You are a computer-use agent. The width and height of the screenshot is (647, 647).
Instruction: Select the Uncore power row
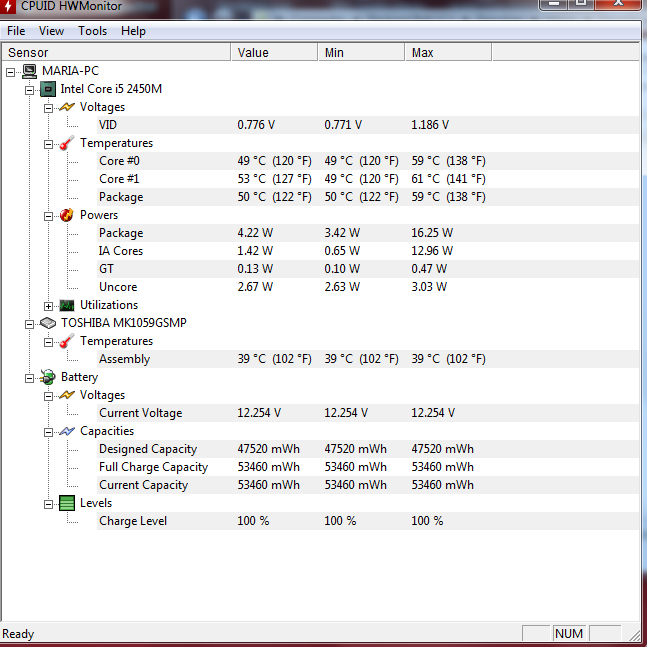tap(368, 287)
